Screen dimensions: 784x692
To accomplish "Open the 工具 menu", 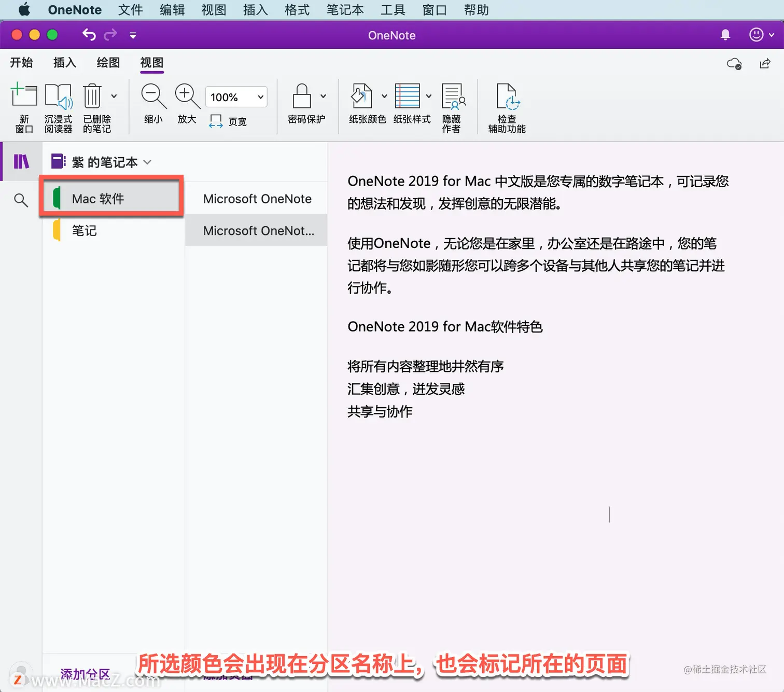I will (x=393, y=10).
